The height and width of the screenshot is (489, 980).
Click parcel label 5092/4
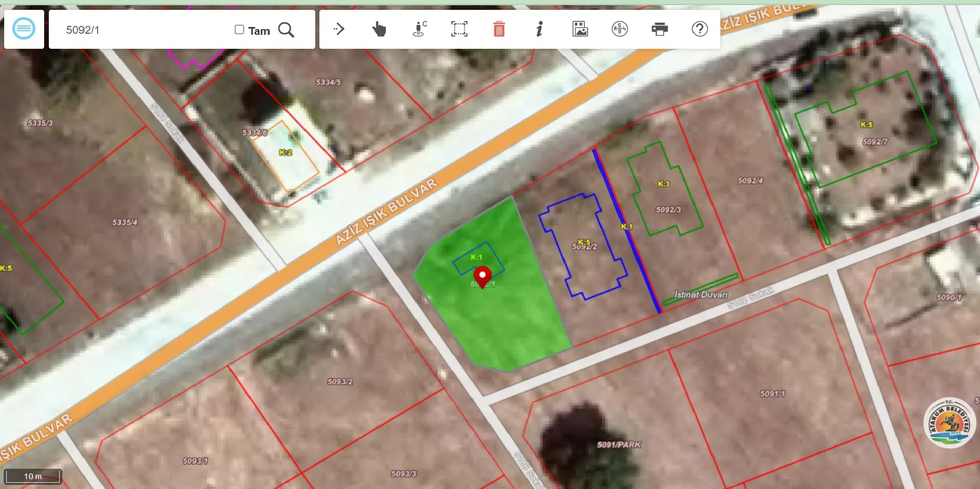point(750,181)
